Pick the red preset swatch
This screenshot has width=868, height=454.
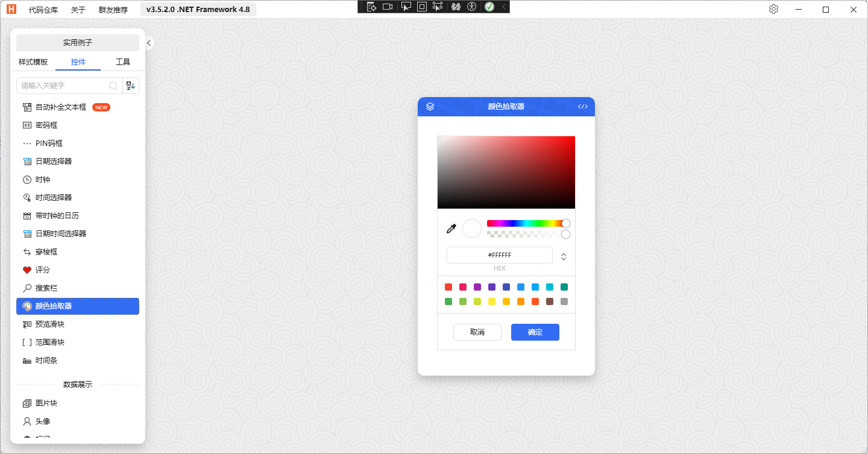coord(448,287)
